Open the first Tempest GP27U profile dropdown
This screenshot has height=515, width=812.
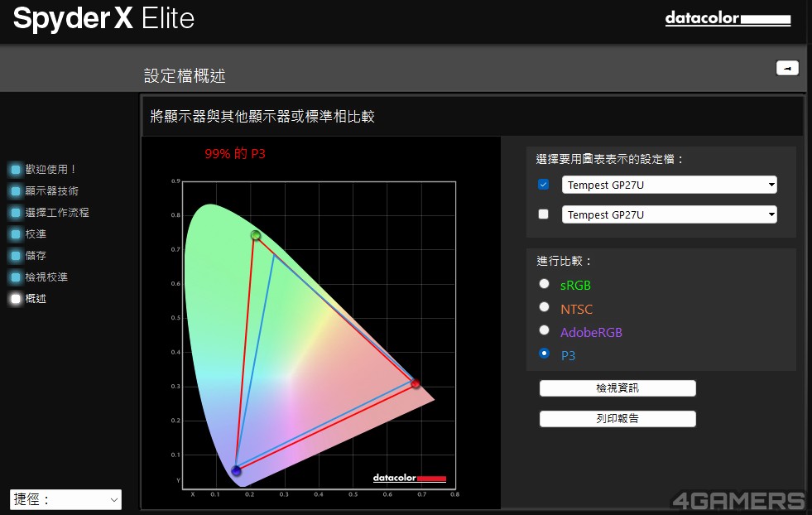[669, 185]
